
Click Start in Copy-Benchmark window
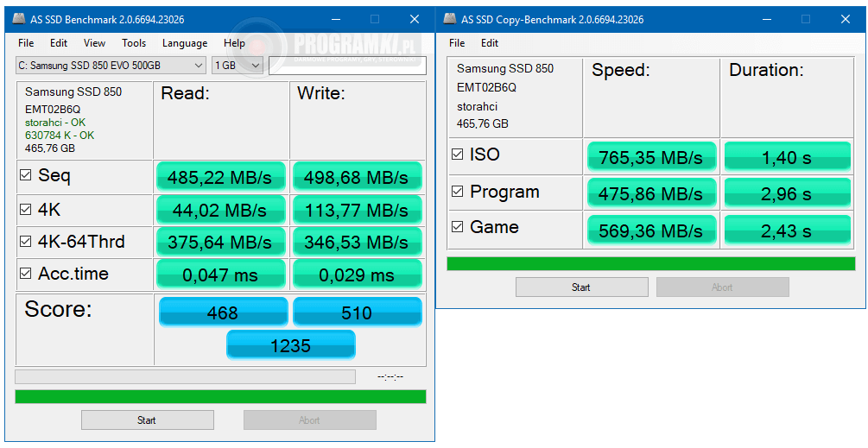pyautogui.click(x=582, y=287)
